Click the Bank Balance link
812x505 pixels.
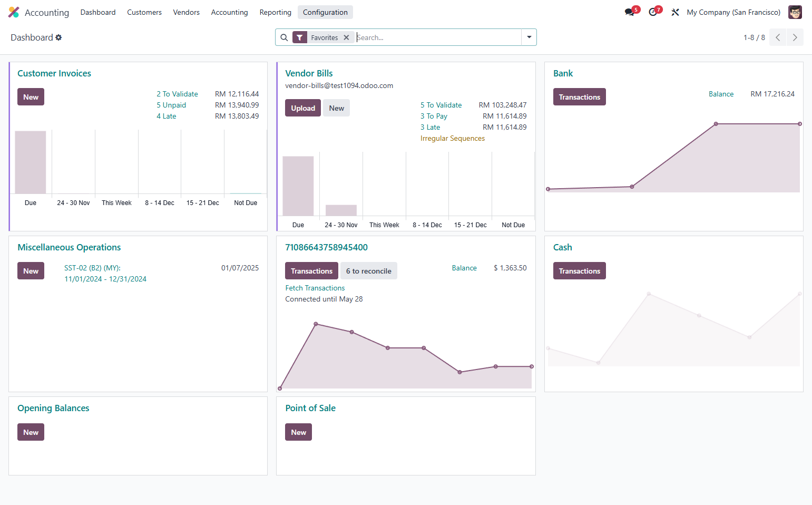[721, 94]
